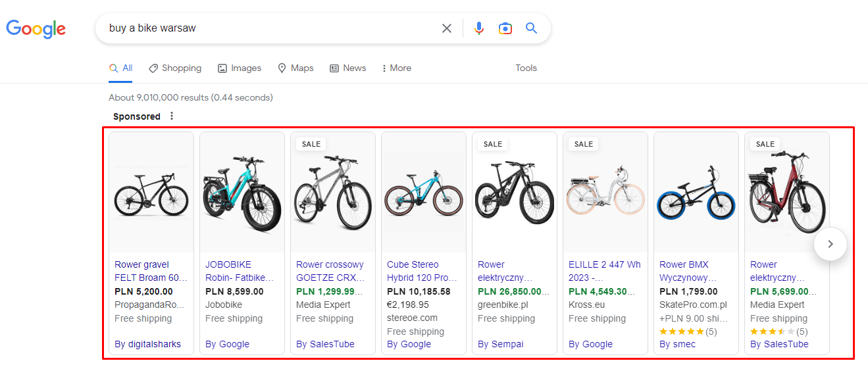868x367 pixels.
Task: Open the Rower crossowy GOETZE bike image
Action: click(333, 193)
